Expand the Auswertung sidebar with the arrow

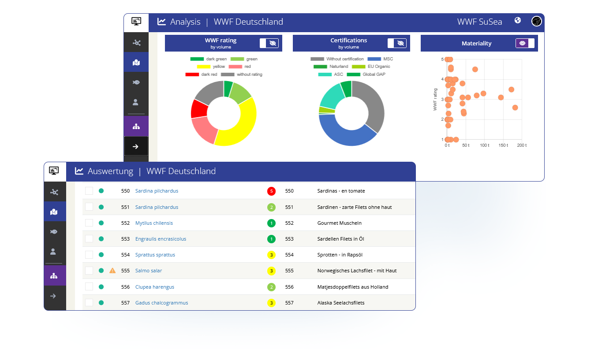coord(54,296)
